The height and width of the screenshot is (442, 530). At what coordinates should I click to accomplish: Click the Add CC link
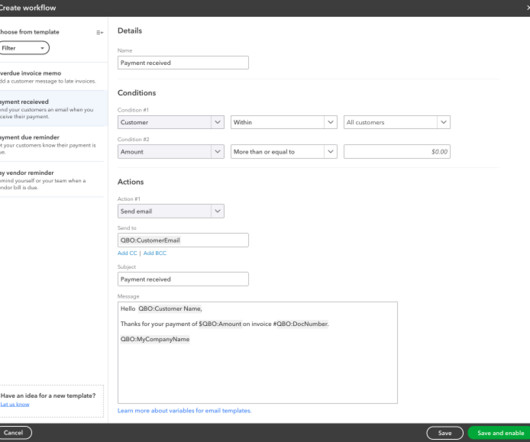click(127, 253)
